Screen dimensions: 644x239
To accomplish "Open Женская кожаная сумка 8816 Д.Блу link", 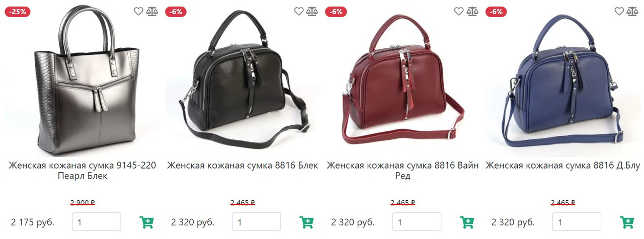I will pyautogui.click(x=562, y=166).
